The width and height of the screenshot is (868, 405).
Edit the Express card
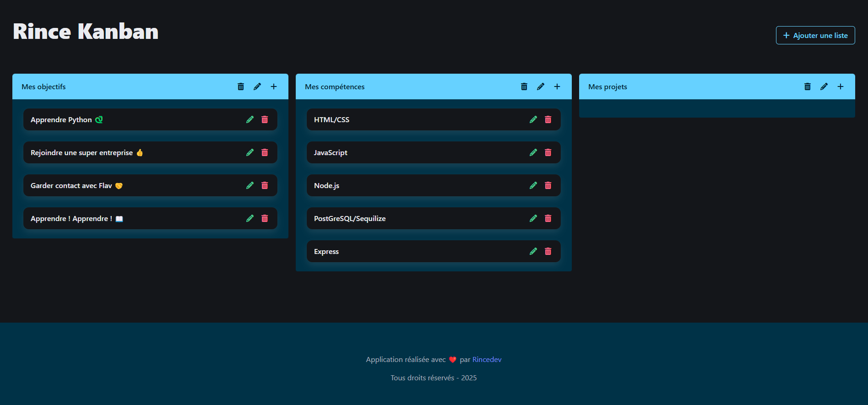[533, 251]
